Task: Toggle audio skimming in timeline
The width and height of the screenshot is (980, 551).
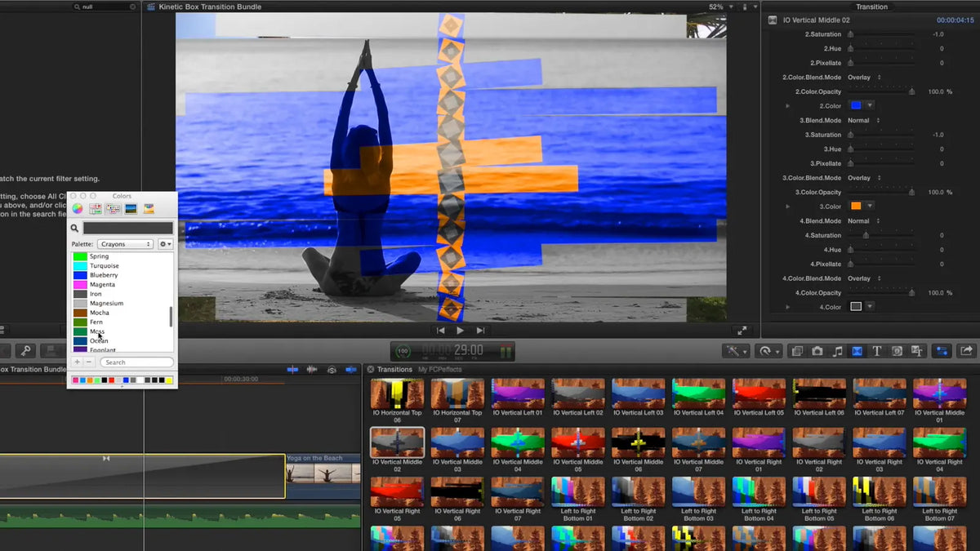Action: click(x=312, y=370)
